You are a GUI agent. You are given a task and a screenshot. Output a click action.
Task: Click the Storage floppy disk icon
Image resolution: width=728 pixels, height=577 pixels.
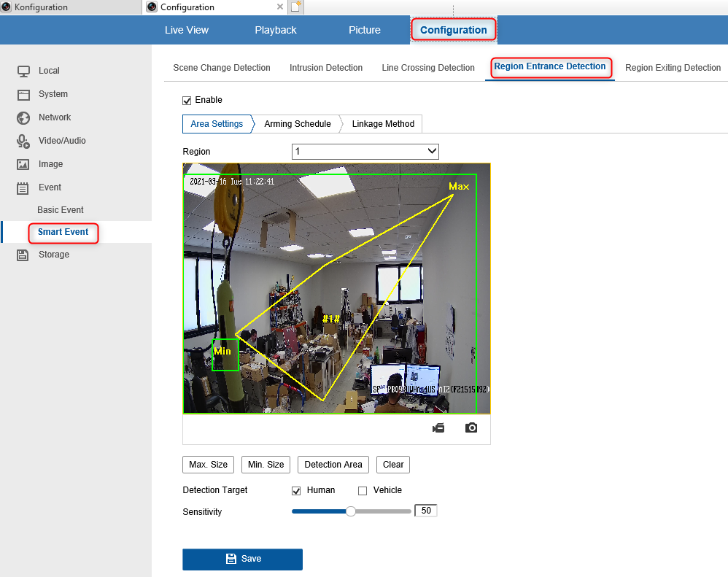coord(23,255)
